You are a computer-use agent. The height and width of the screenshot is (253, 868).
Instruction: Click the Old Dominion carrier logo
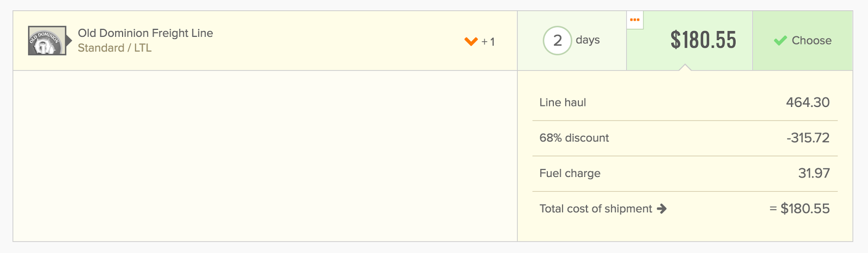pos(47,41)
